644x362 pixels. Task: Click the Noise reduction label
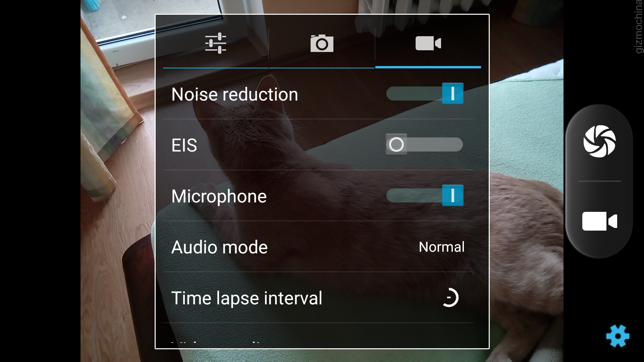234,95
